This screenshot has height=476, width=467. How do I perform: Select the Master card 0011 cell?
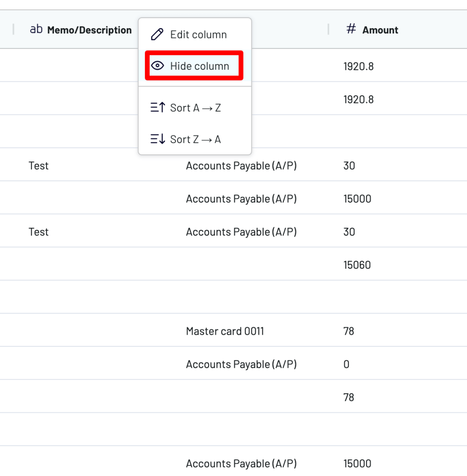click(x=225, y=331)
